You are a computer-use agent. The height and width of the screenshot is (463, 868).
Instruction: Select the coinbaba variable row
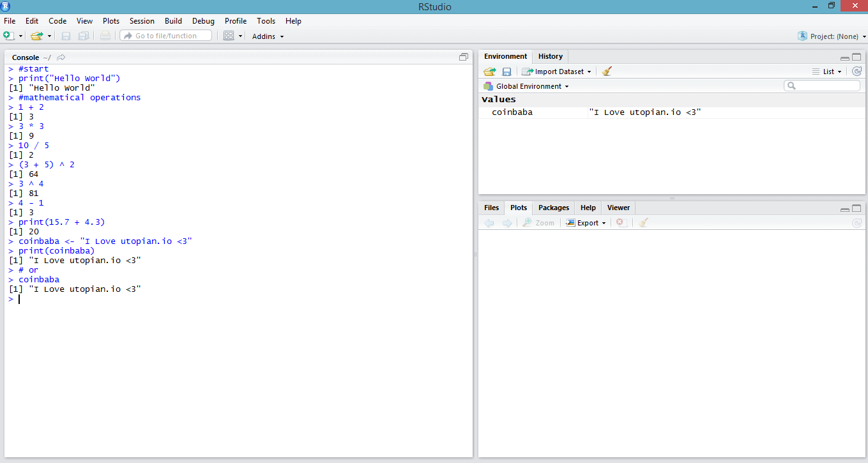pos(672,112)
